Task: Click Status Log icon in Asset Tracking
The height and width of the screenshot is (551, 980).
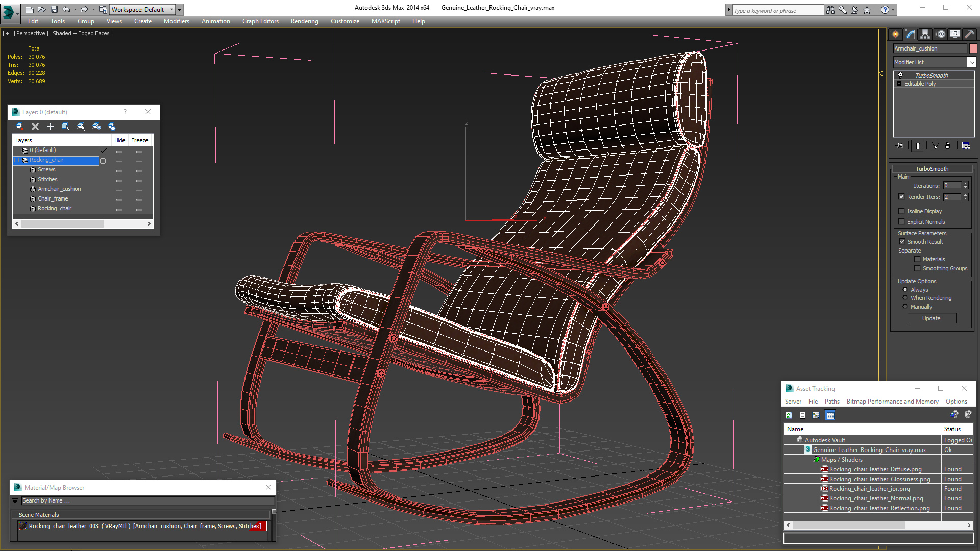Action: (x=802, y=415)
